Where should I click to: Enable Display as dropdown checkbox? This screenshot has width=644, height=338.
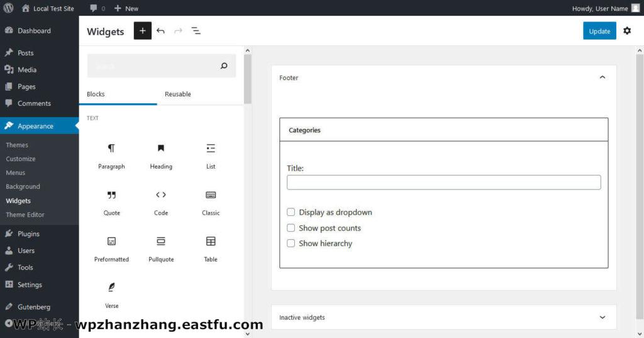[x=291, y=212]
